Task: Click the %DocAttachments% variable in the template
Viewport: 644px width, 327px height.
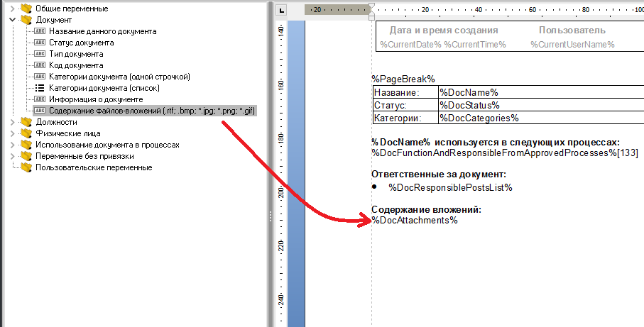Action: pyautogui.click(x=415, y=220)
